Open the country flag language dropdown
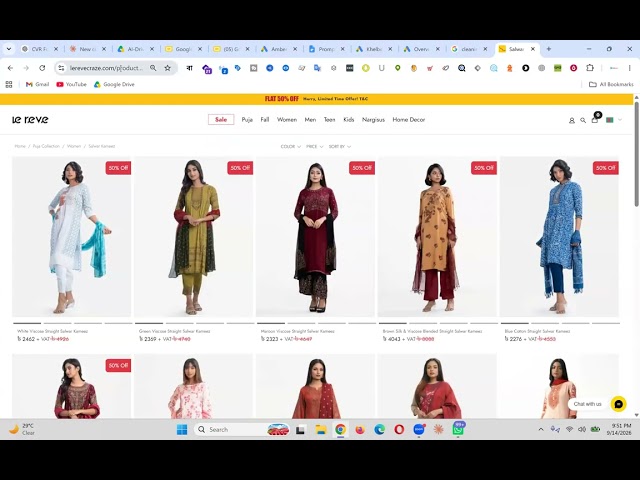 tap(614, 120)
